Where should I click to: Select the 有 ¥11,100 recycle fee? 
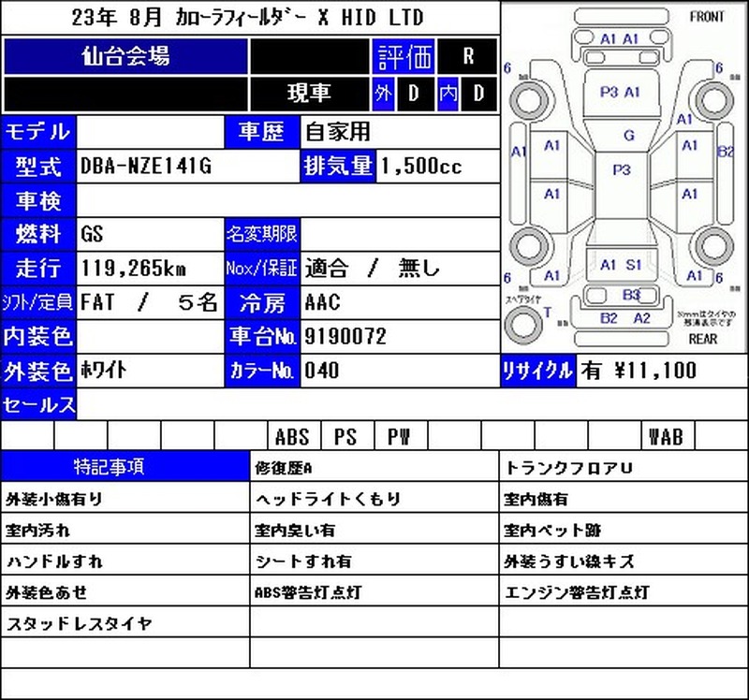click(639, 371)
